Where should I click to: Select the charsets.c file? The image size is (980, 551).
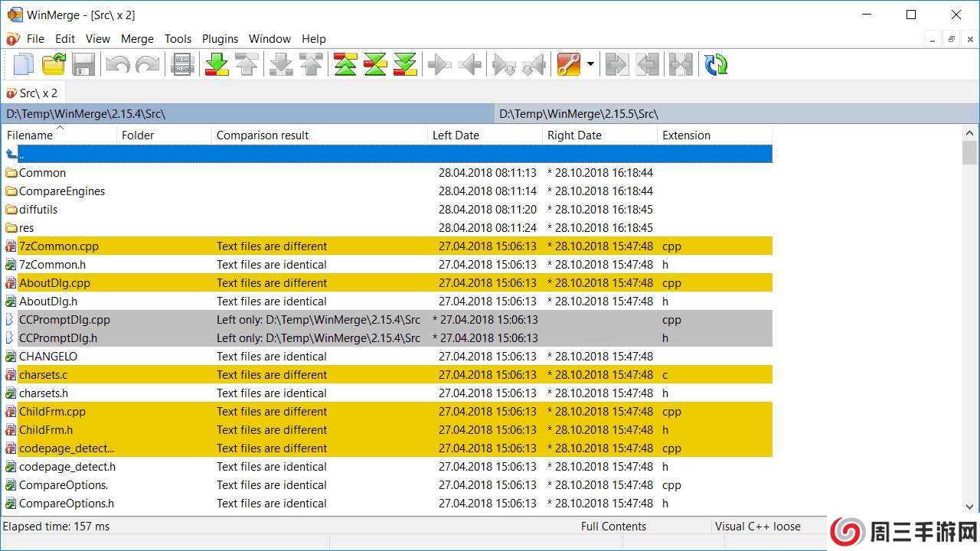point(387,375)
